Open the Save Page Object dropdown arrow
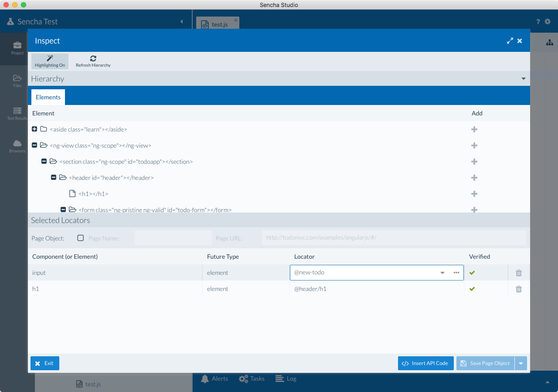This screenshot has width=558, height=392. tap(521, 363)
